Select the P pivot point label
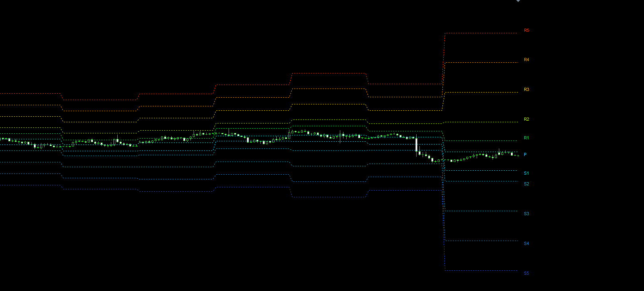The width and height of the screenshot is (644, 291). coord(525,154)
